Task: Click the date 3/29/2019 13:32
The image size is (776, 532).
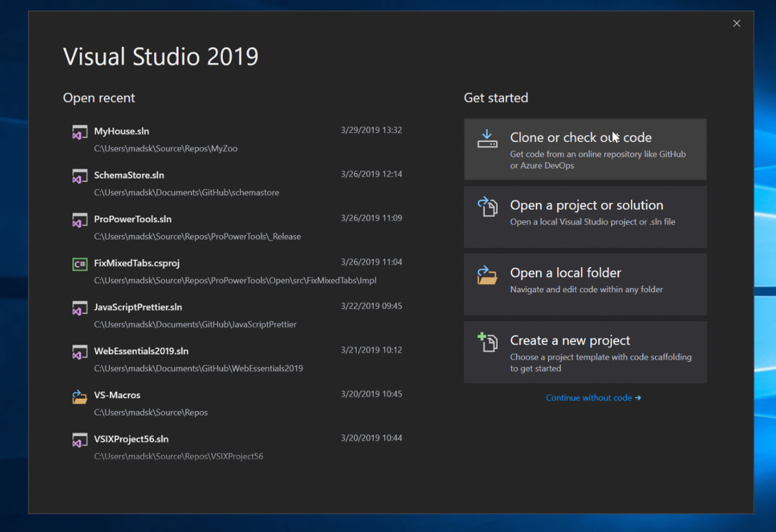Action: coord(371,130)
